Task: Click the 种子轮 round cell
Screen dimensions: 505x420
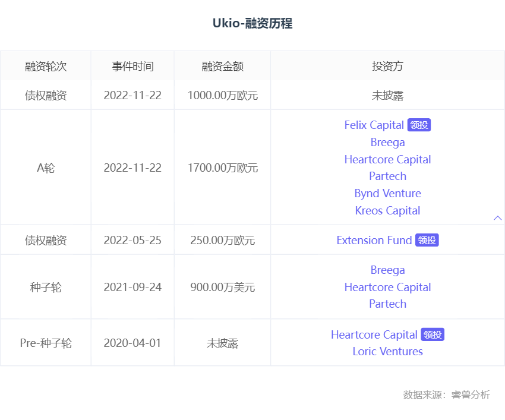Action: [46, 287]
